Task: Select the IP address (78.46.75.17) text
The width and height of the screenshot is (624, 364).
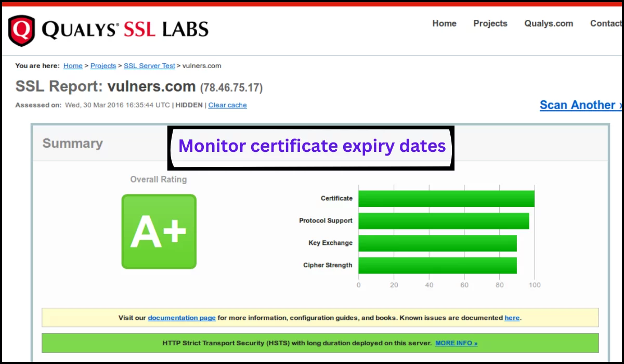Action: coord(231,87)
